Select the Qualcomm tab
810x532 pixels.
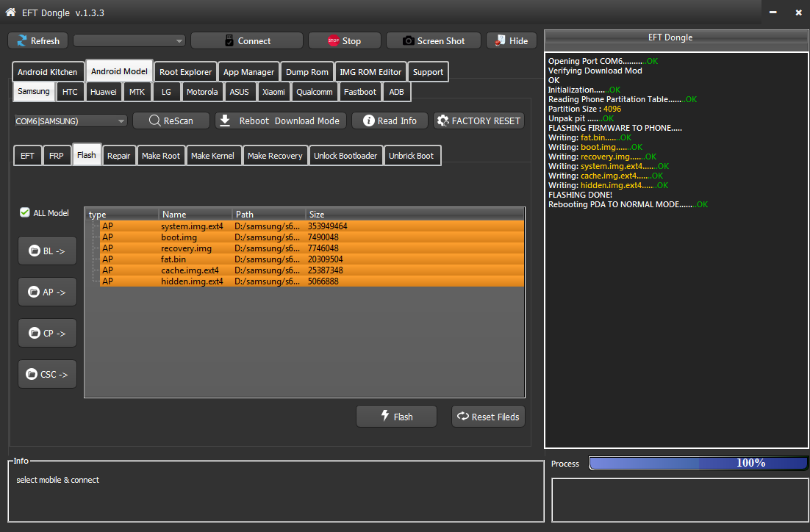pos(314,91)
